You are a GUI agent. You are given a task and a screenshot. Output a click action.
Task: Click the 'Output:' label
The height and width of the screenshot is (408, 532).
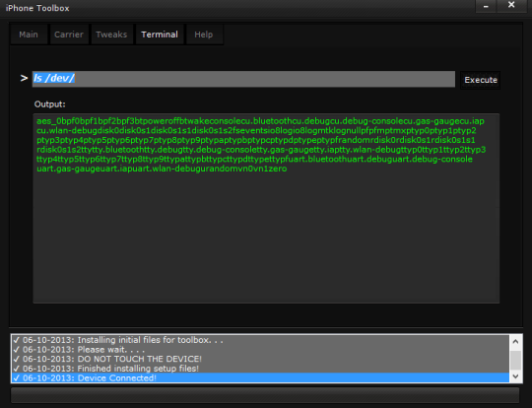(49, 104)
